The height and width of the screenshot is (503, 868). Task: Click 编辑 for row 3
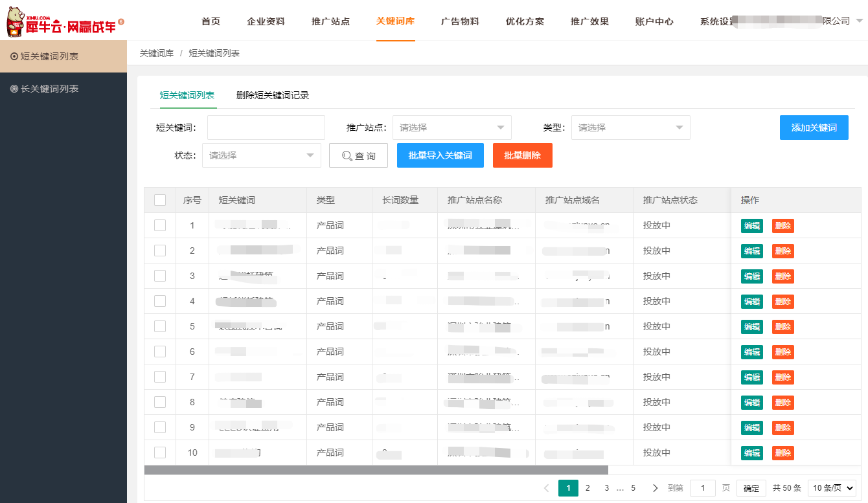coord(752,276)
